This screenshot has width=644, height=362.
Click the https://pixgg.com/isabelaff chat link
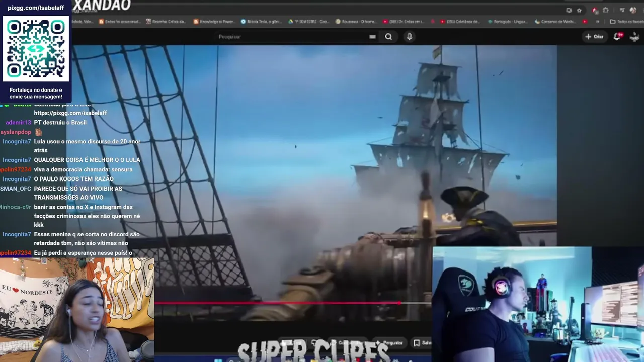tap(70, 113)
